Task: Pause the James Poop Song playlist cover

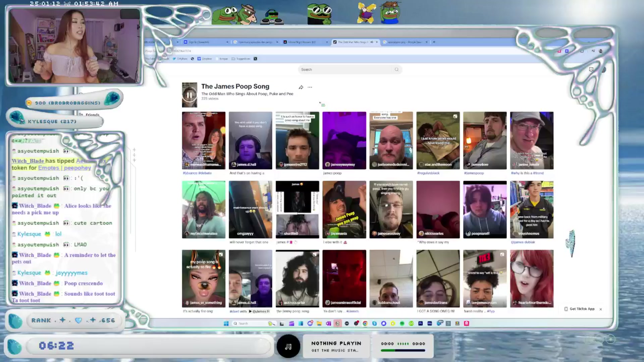Action: [190, 95]
